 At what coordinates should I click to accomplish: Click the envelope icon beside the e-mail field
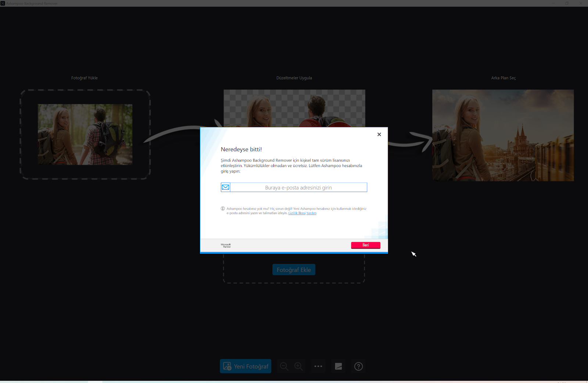(x=225, y=187)
